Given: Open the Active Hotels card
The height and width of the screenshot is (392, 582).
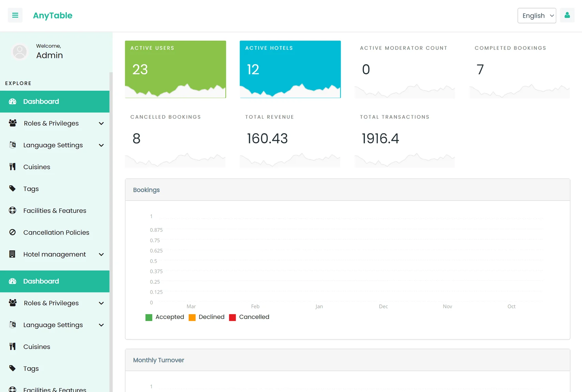Looking at the screenshot, I should (290, 69).
